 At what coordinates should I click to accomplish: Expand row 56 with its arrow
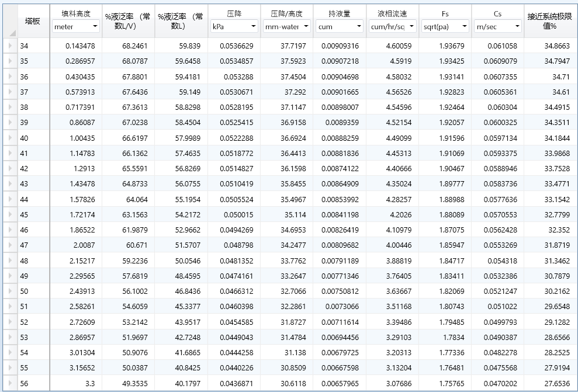pos(11,383)
